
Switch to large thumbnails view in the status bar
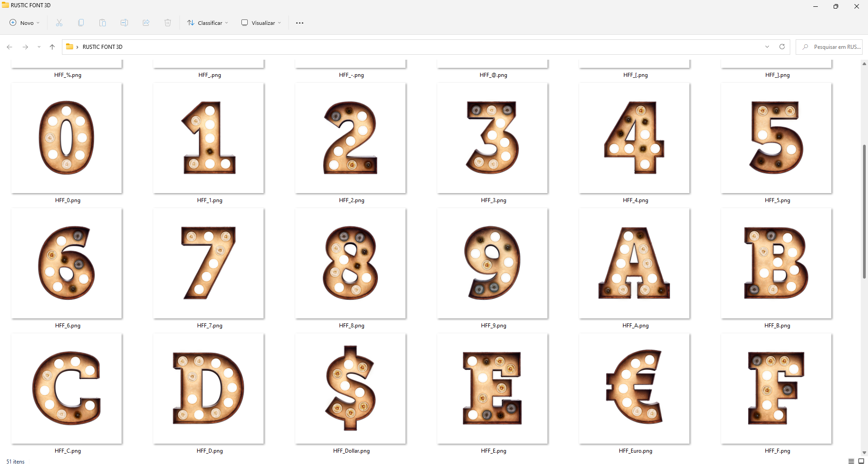(x=862, y=461)
